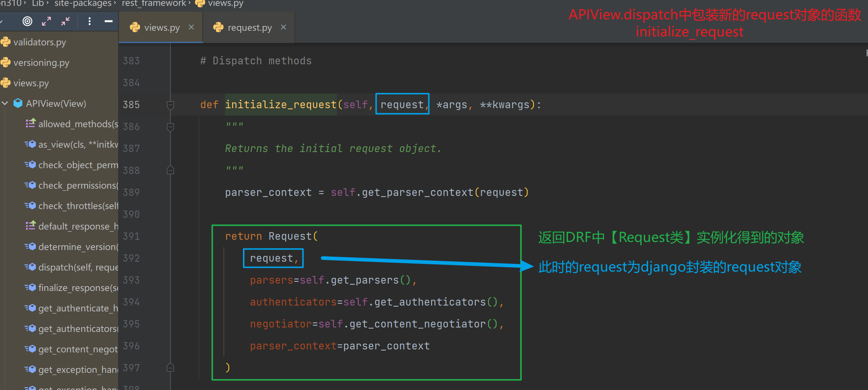
Task: Select dispatch method in the tree
Action: (x=78, y=267)
